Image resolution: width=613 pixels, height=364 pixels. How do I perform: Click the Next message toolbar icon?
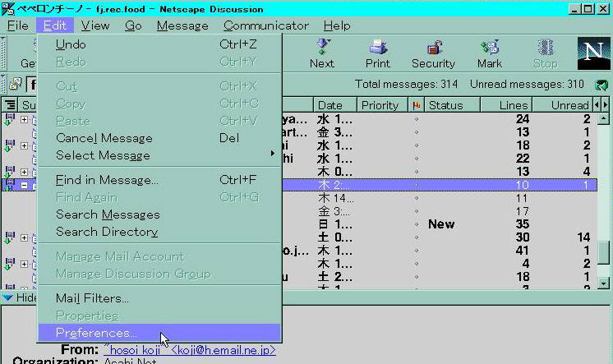tap(321, 53)
